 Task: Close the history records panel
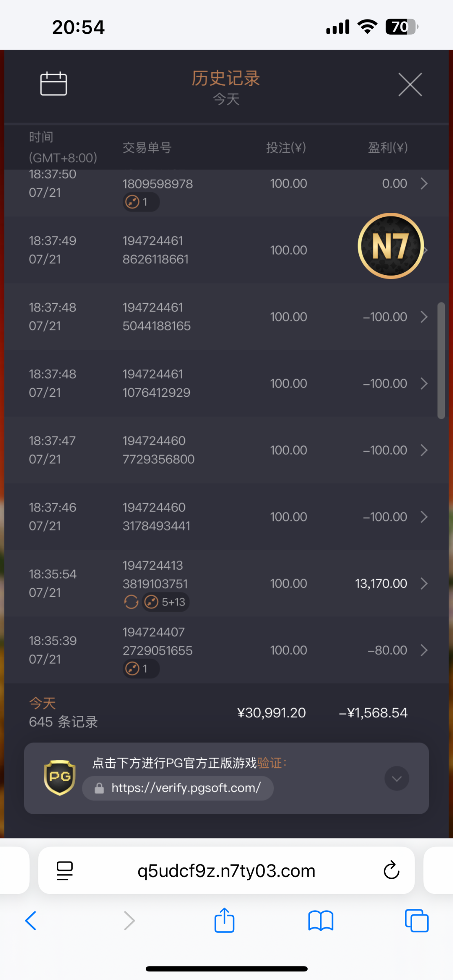pos(410,85)
